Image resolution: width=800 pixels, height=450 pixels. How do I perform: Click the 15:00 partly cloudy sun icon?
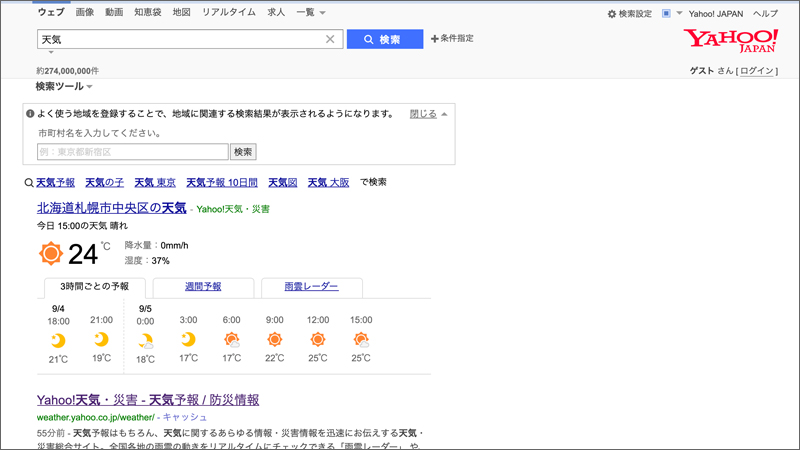(x=361, y=340)
